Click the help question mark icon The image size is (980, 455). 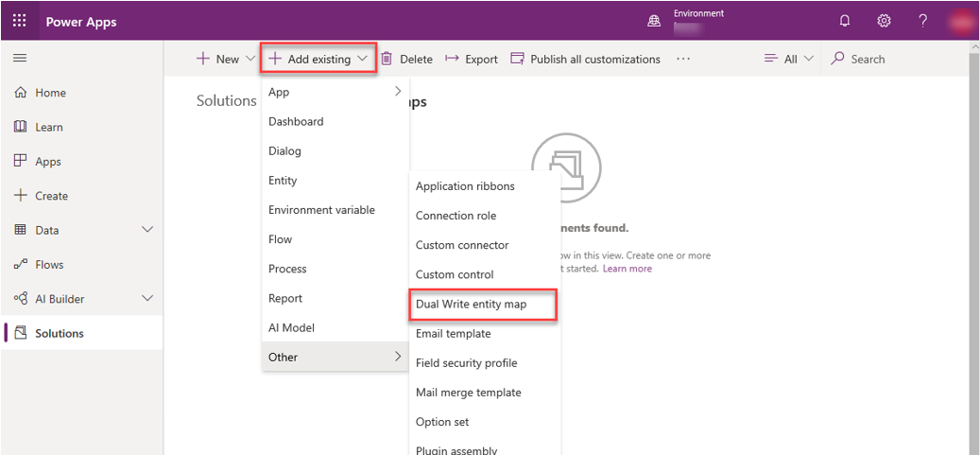point(923,21)
